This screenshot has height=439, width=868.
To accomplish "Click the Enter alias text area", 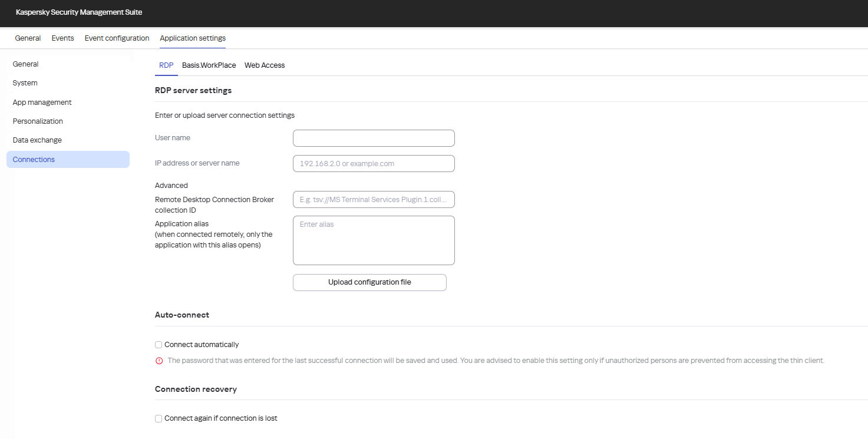I will point(374,240).
